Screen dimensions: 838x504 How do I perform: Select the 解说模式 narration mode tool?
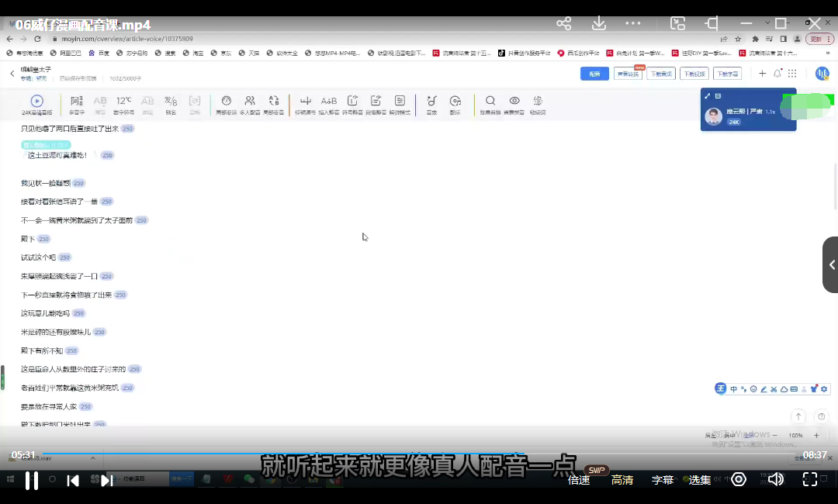coord(400,105)
